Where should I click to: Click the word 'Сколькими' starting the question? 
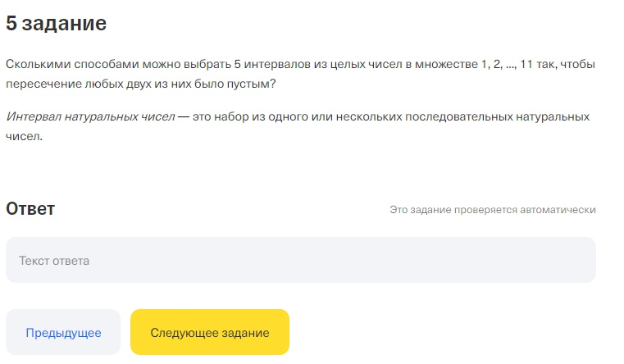(x=34, y=64)
